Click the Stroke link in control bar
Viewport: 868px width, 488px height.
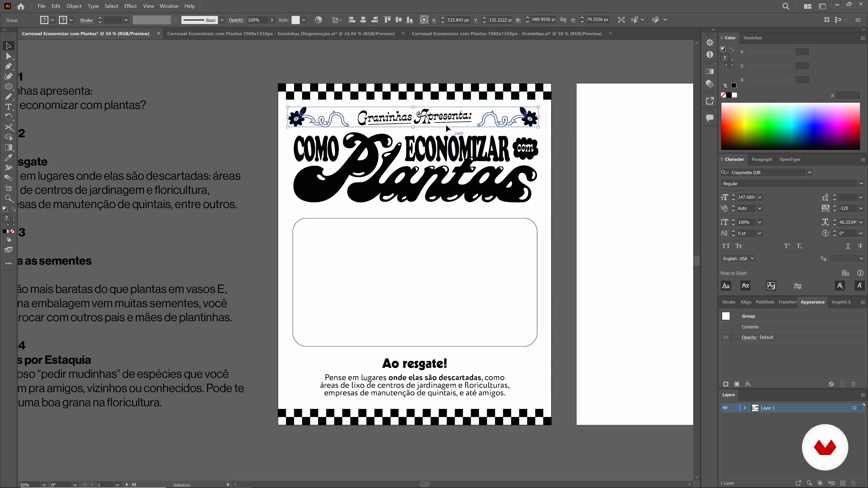[x=86, y=20]
